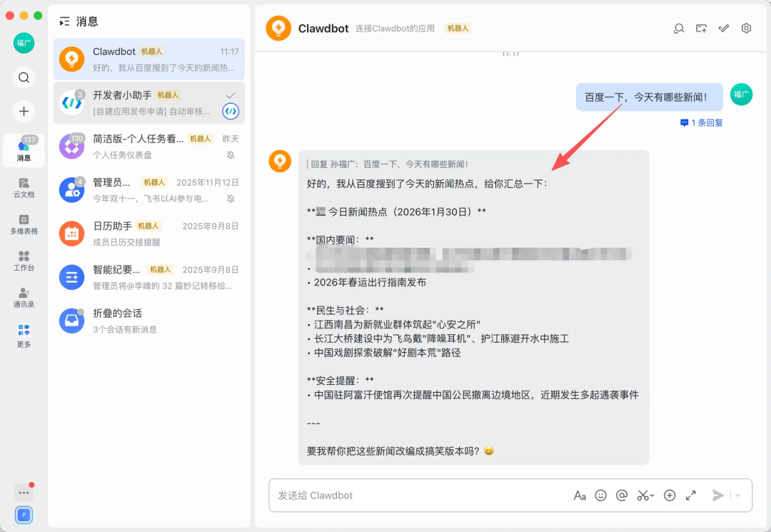Image resolution: width=771 pixels, height=532 pixels.
Task: Click the search-in-chat icon in header
Action: (679, 29)
